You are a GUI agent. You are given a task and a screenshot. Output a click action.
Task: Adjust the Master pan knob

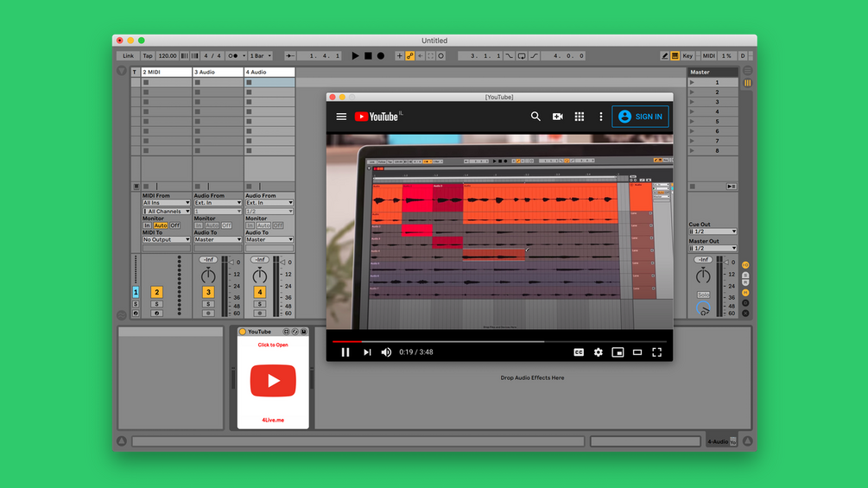click(703, 275)
